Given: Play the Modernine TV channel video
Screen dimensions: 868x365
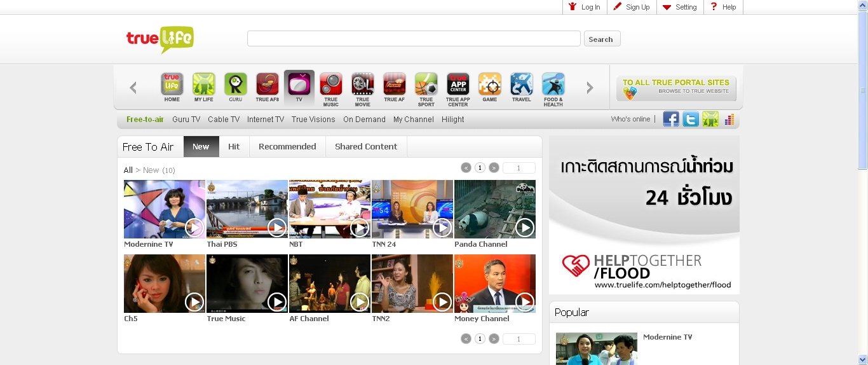Looking at the screenshot, I should (x=194, y=227).
